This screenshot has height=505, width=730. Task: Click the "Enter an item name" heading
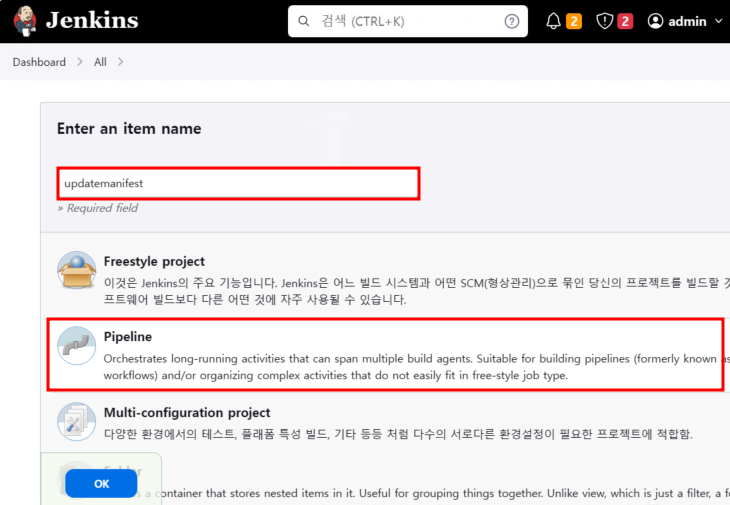129,128
